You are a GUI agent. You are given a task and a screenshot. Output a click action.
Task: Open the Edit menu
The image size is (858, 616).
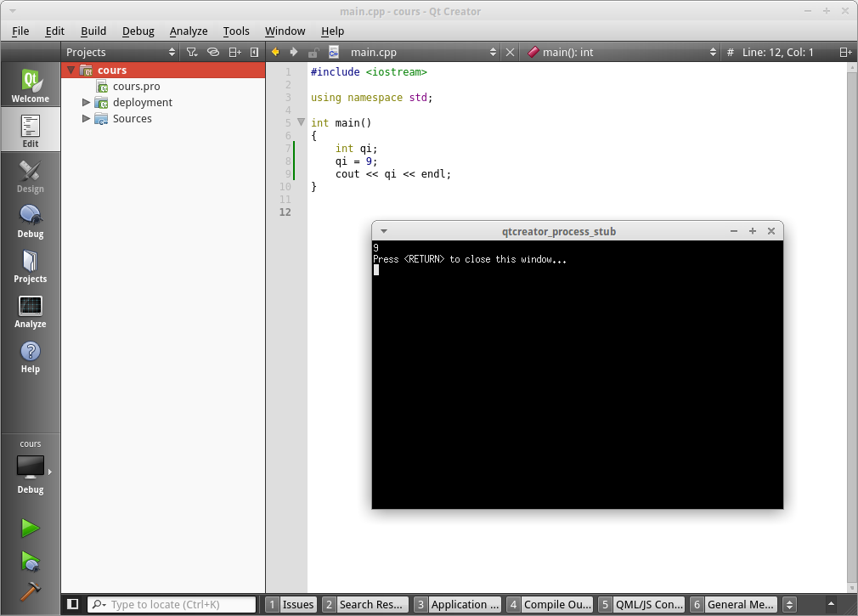54,31
